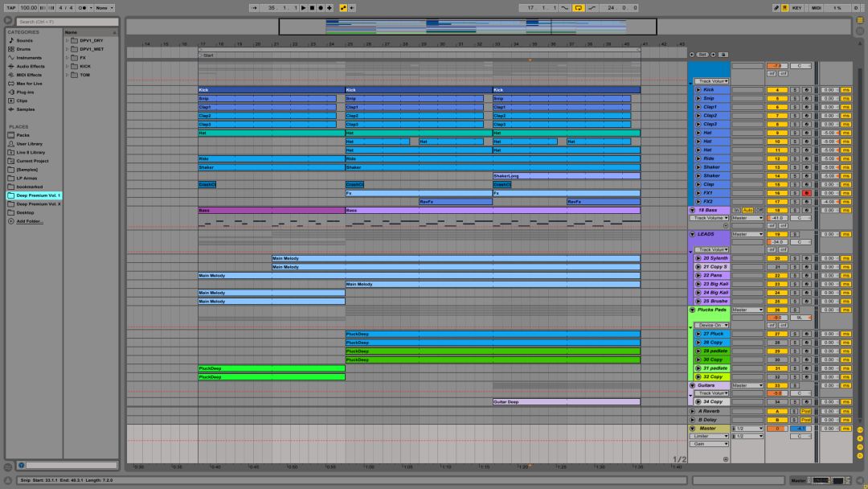Viewport: 868px width, 489px height.
Task: Adjust the drums group volume slider -7.8
Action: [776, 66]
